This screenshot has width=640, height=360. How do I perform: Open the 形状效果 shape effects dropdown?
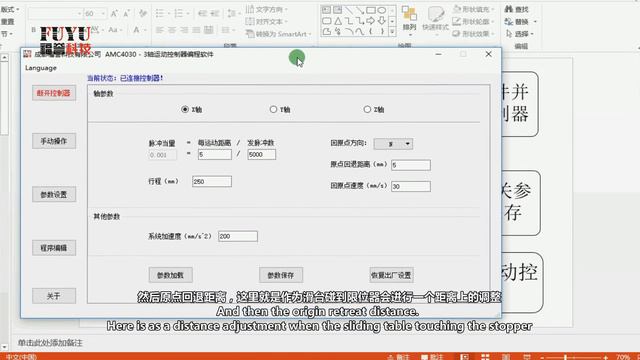pyautogui.click(x=474, y=34)
